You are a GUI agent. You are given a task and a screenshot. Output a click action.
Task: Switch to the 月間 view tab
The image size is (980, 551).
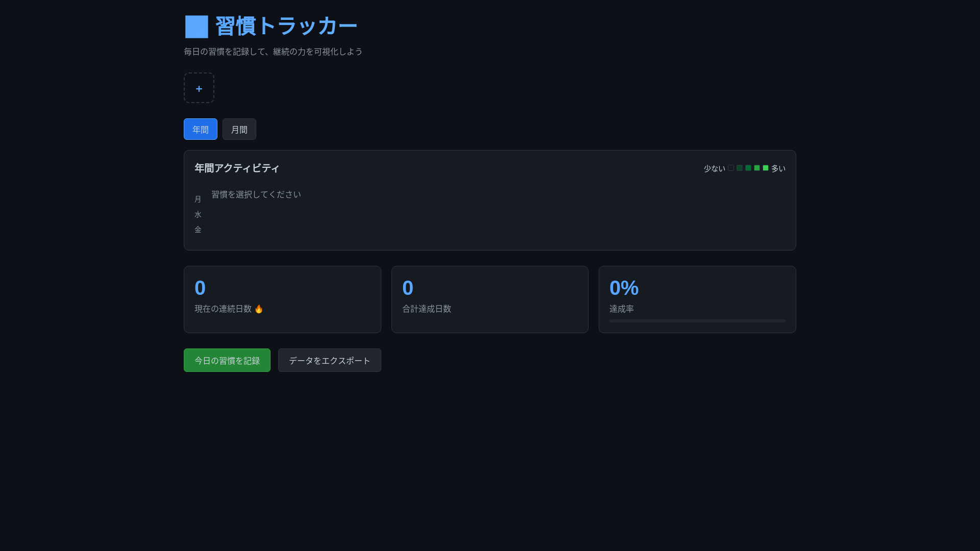click(239, 129)
